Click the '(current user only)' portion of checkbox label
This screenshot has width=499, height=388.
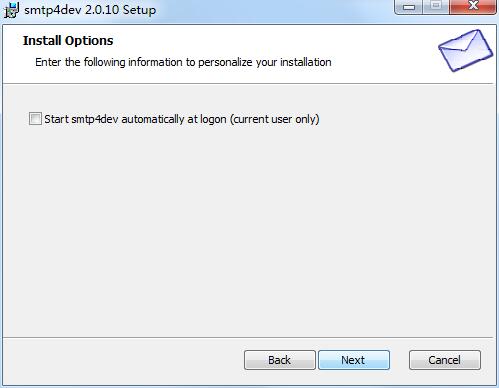tap(274, 119)
